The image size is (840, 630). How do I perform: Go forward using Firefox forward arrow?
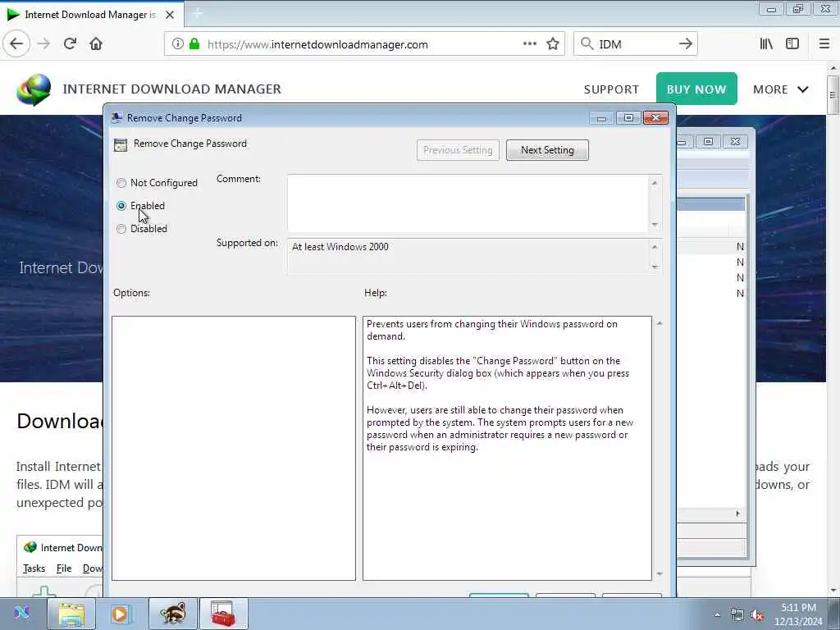click(43, 44)
